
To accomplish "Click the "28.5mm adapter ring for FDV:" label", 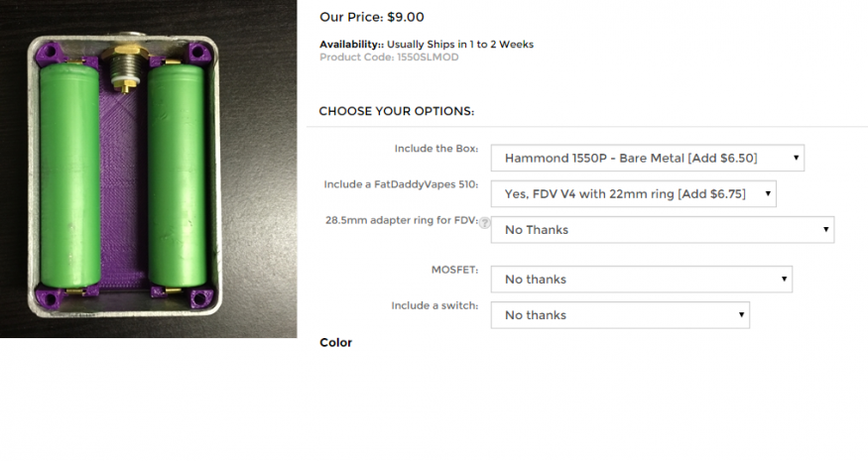I will click(402, 220).
